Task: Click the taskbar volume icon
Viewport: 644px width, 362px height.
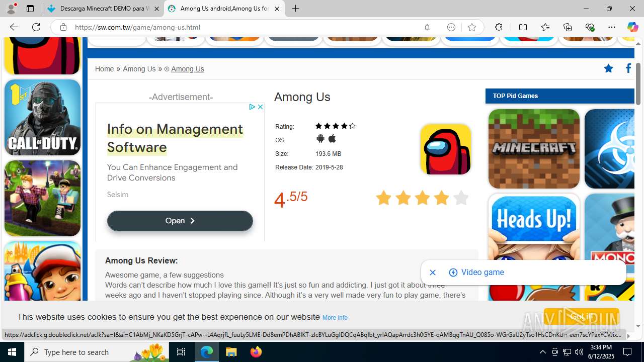Action: click(579, 352)
